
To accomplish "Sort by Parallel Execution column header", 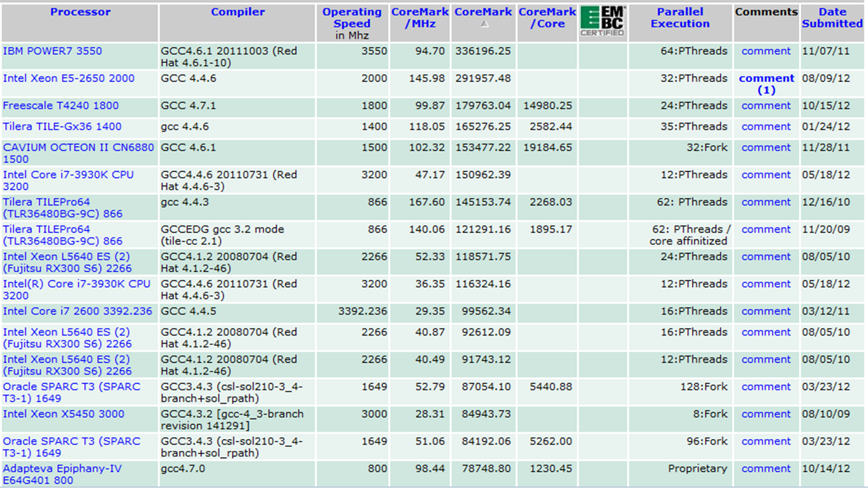I will [x=680, y=18].
